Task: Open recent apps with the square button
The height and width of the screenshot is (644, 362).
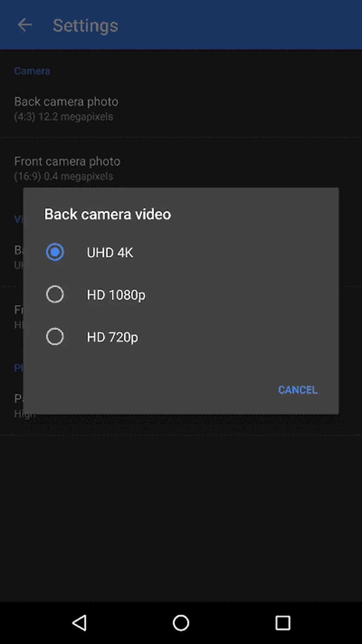Action: (282, 623)
